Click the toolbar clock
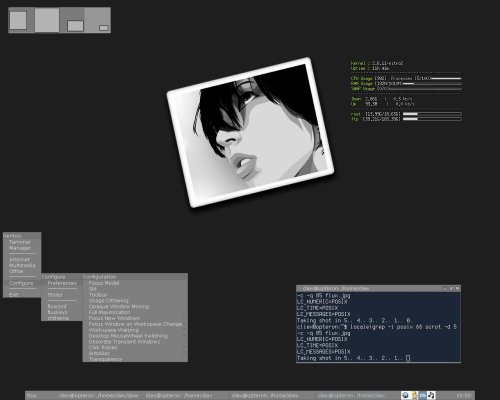The height and width of the screenshot is (400, 500). tap(463, 396)
